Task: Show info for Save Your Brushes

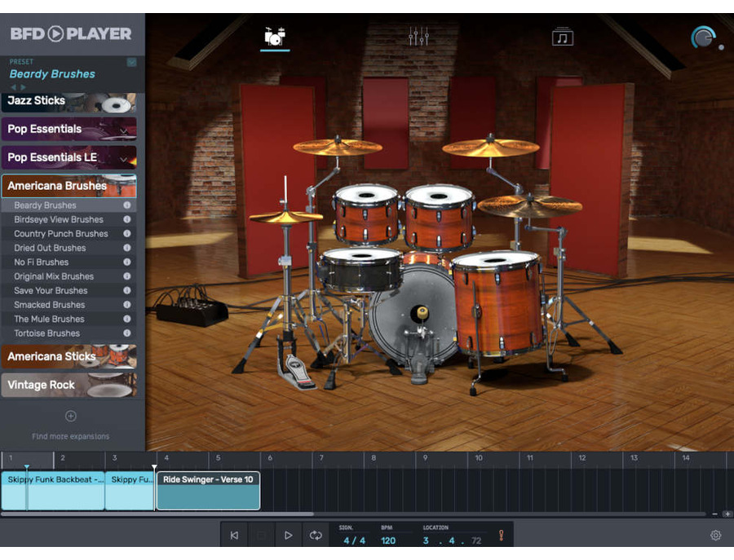Action: (127, 290)
